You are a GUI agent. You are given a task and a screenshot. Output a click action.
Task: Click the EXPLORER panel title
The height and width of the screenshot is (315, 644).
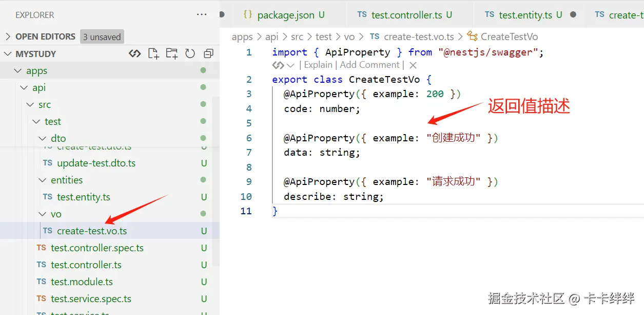[35, 15]
